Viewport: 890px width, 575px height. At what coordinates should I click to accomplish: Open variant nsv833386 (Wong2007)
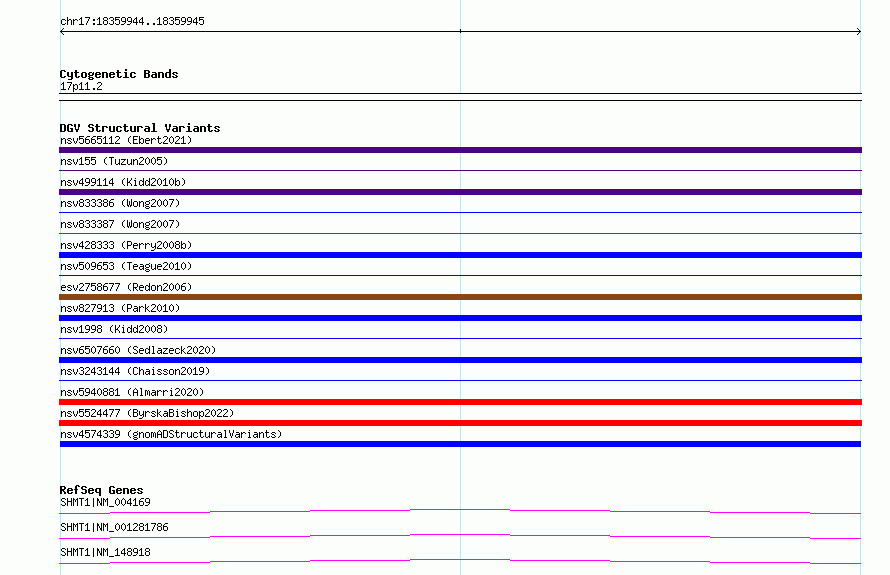pyautogui.click(x=120, y=203)
